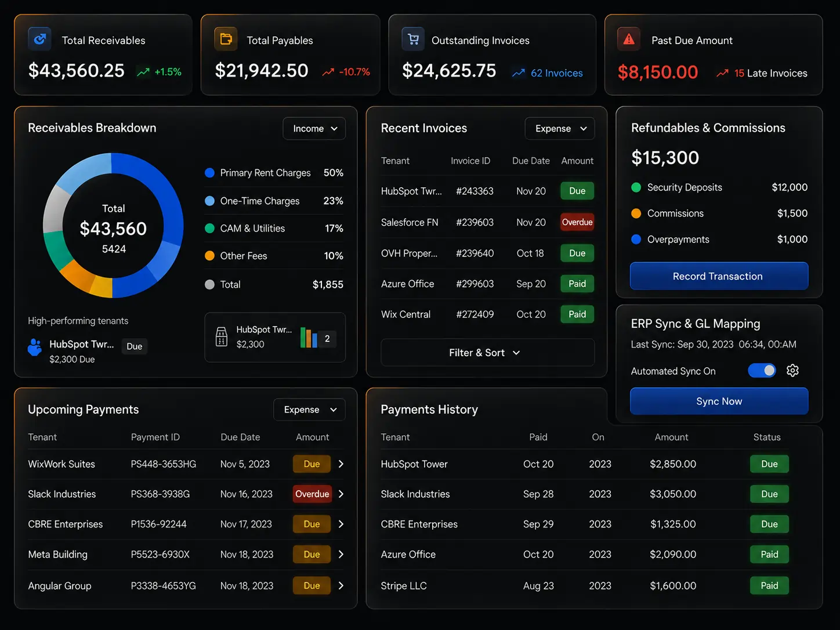The width and height of the screenshot is (840, 630).
Task: Click Azure Office in Recent Invoices
Action: [x=408, y=284]
